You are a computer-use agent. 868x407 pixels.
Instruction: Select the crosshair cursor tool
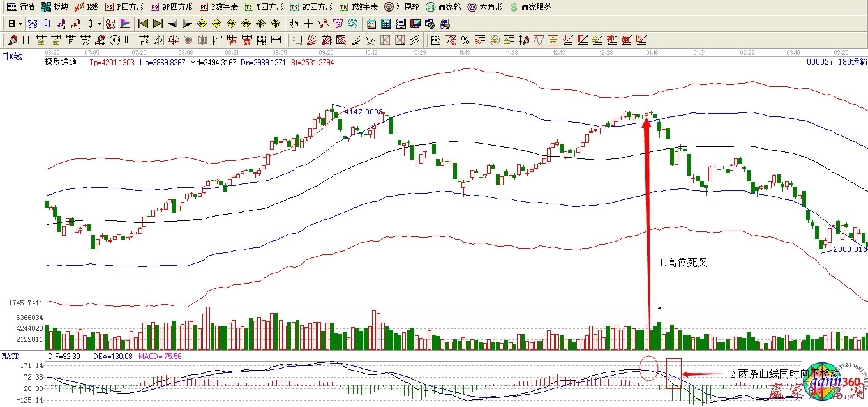click(309, 24)
